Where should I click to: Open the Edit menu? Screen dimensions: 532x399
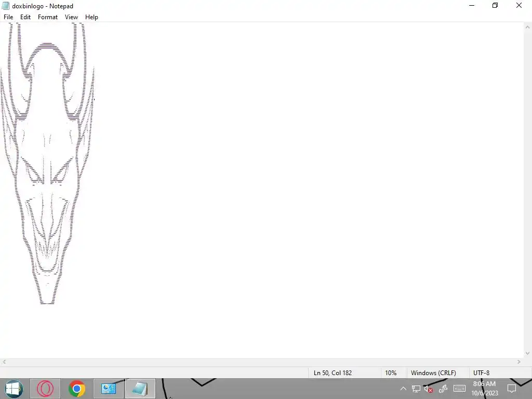(x=25, y=17)
